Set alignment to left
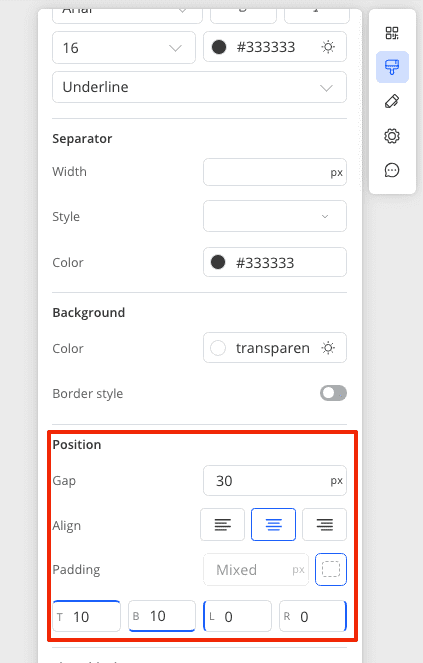423x663 pixels. pos(222,525)
